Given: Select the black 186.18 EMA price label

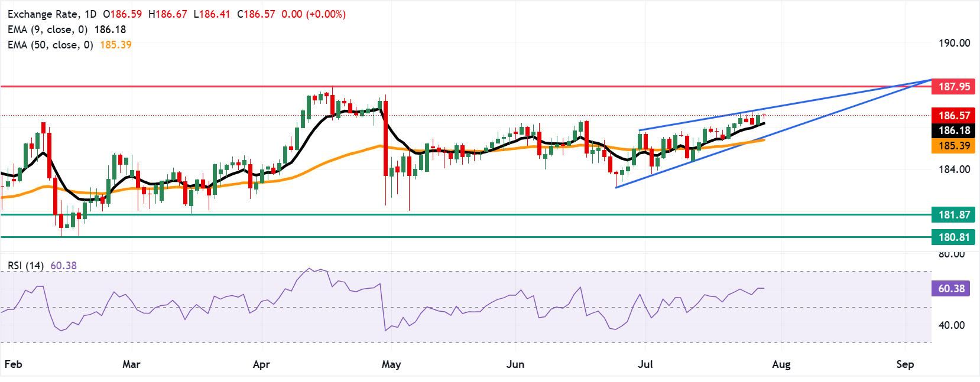Looking at the screenshot, I should pyautogui.click(x=955, y=130).
